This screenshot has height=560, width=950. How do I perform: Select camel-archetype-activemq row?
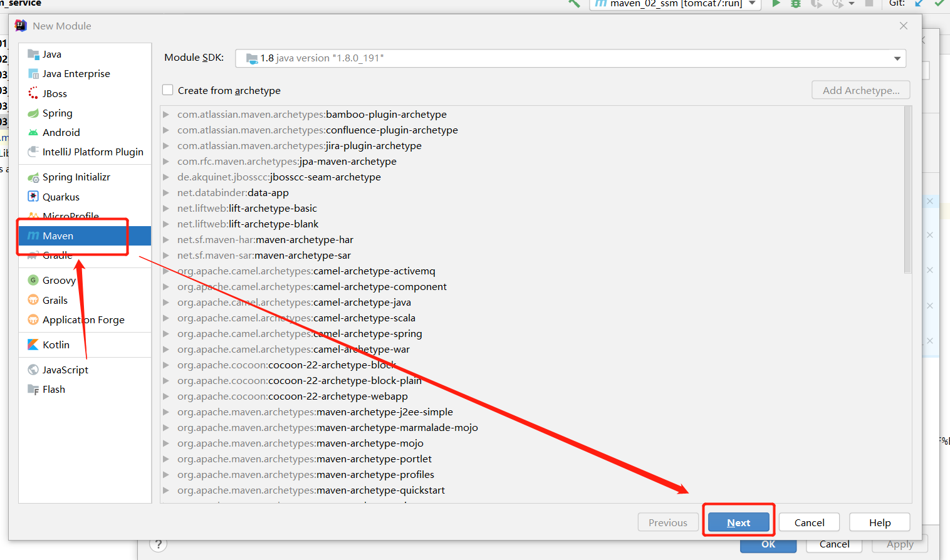[532, 271]
